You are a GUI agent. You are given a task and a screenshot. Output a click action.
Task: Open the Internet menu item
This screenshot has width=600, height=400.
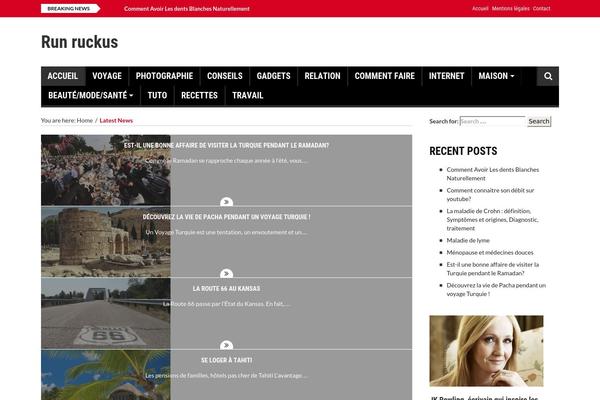pos(446,76)
